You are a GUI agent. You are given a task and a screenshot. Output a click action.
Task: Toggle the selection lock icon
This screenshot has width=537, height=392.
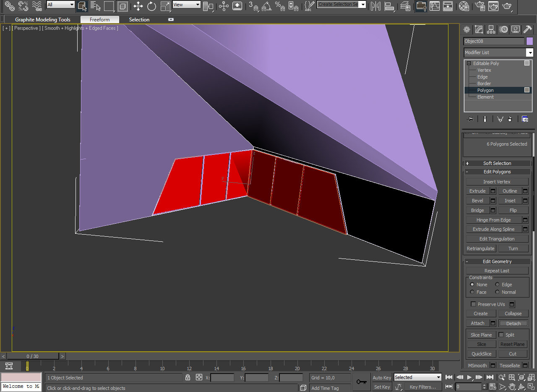[188, 377]
